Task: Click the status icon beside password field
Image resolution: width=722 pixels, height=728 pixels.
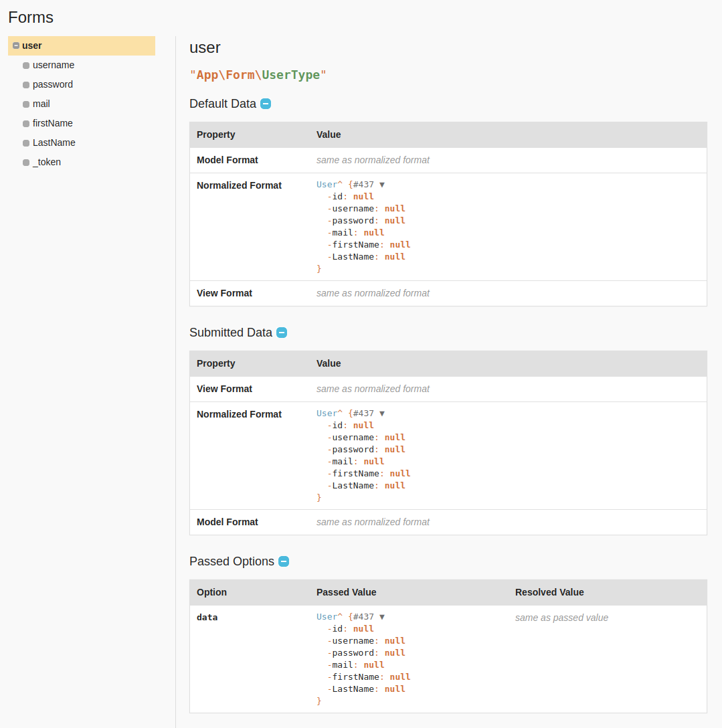Action: (x=25, y=84)
